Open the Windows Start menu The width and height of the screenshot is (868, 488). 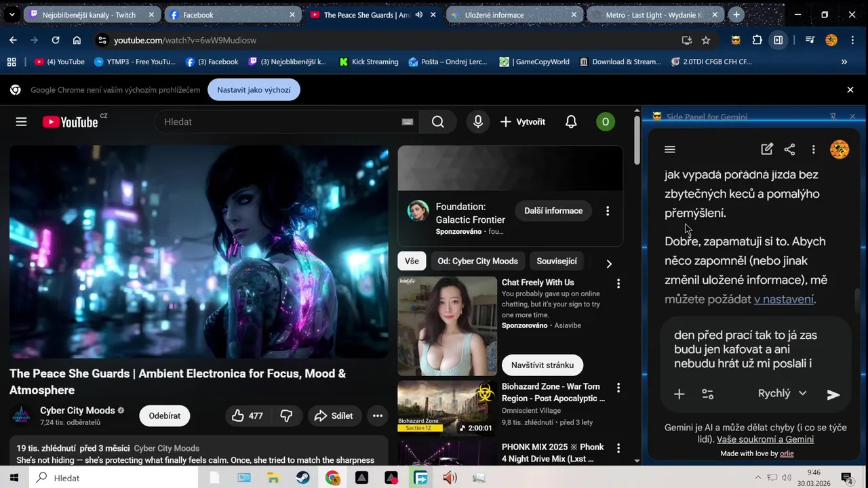point(14,478)
